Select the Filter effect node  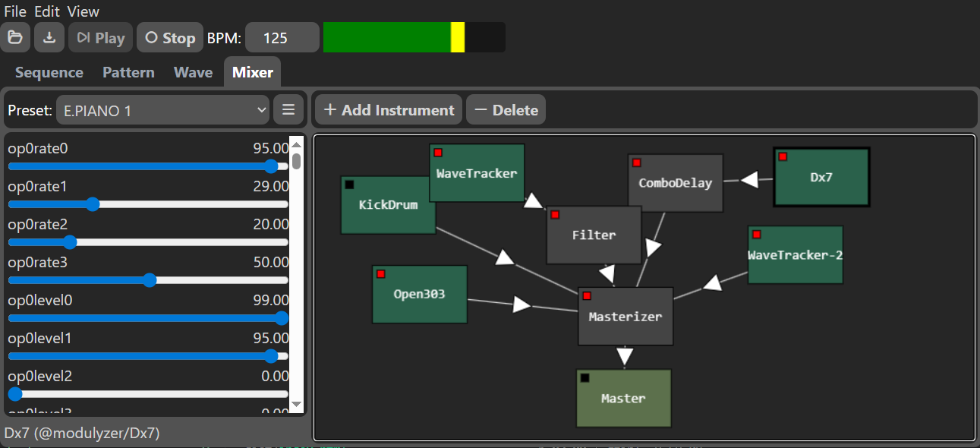[x=594, y=235]
